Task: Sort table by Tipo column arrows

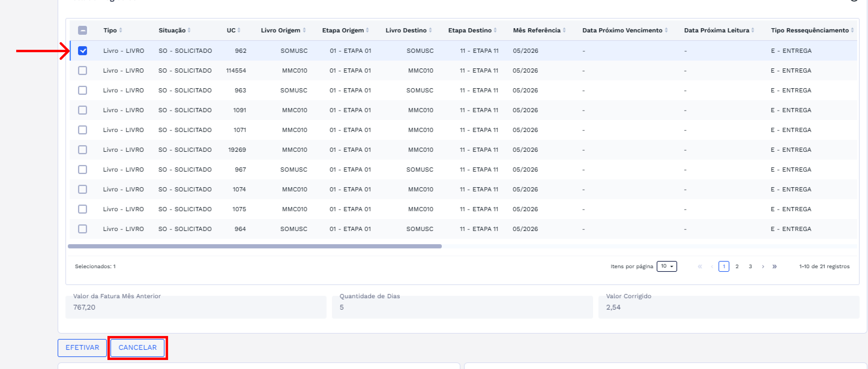Action: (121, 30)
